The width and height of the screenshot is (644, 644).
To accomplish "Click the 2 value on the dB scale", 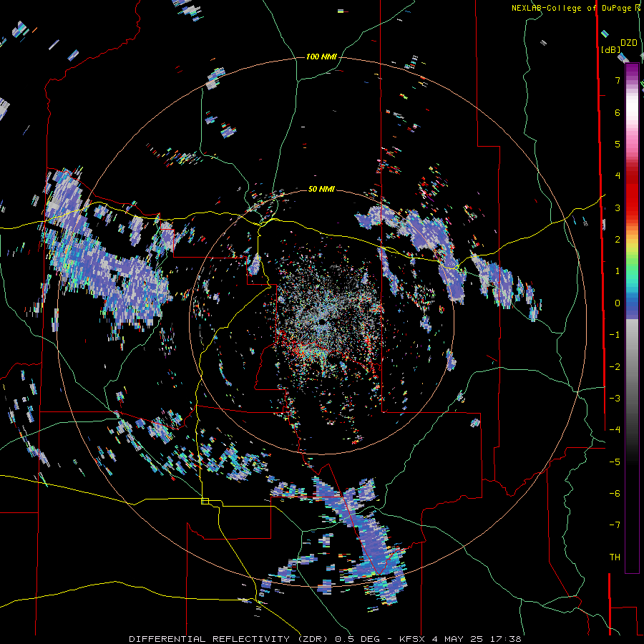I will coord(618,240).
